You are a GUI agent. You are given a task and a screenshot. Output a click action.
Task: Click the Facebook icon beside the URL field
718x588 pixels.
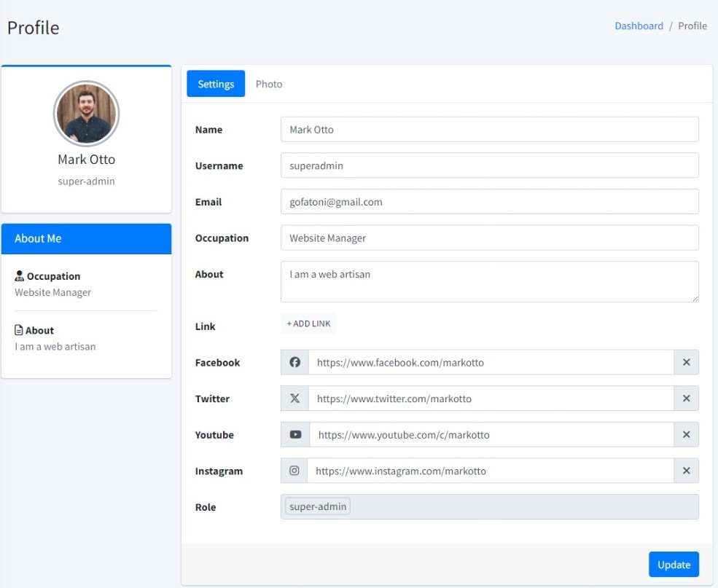294,362
